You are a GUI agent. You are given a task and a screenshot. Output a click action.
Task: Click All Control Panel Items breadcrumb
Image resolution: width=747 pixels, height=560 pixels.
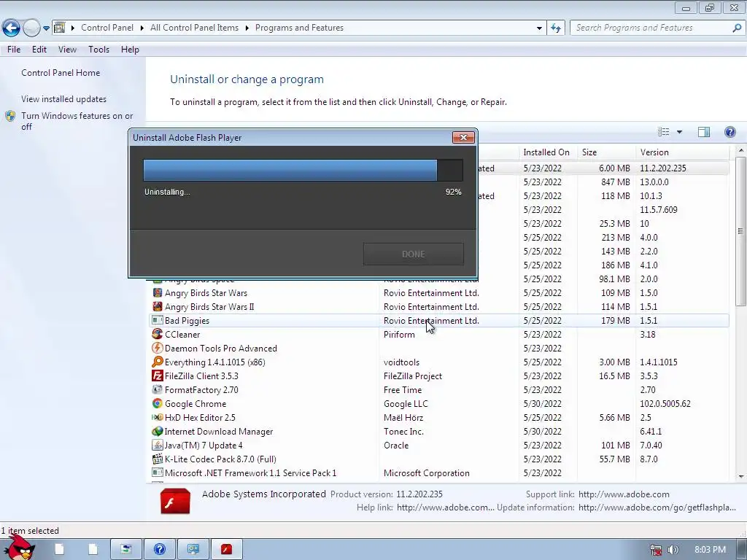[194, 28]
